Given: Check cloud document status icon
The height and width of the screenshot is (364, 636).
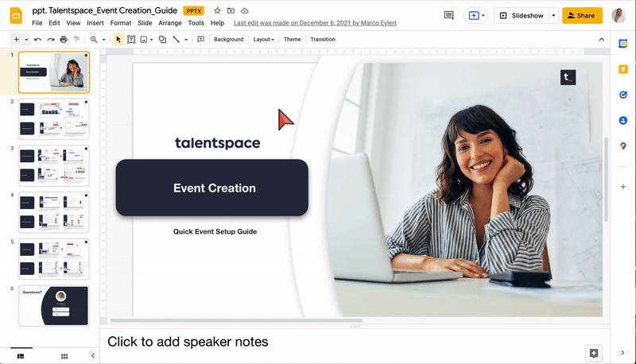Looking at the screenshot, I should point(245,11).
